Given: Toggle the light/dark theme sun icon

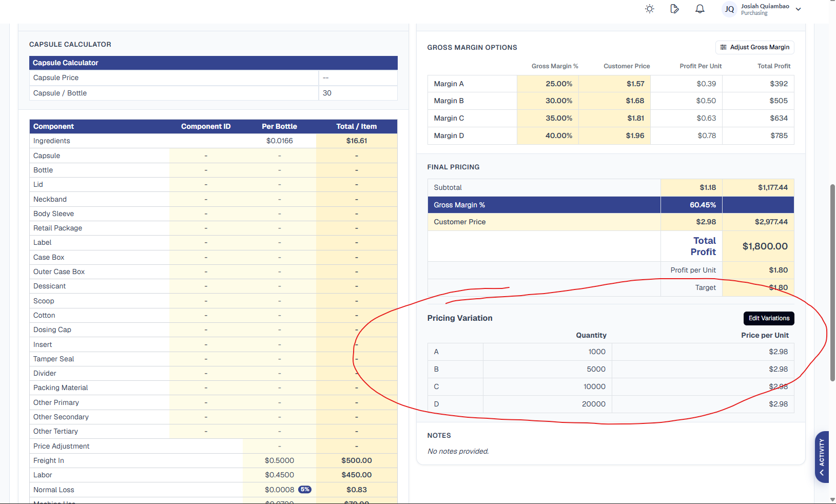Looking at the screenshot, I should tap(650, 9).
